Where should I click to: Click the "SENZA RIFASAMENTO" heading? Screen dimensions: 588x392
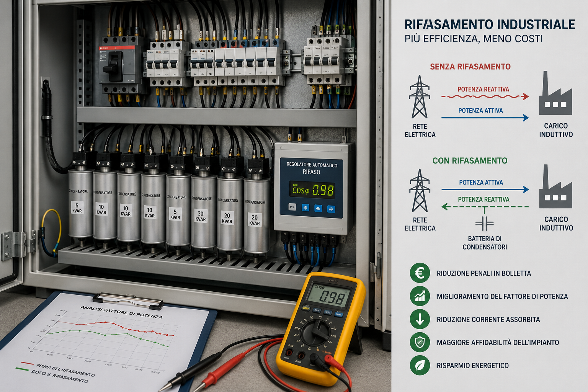(470, 67)
